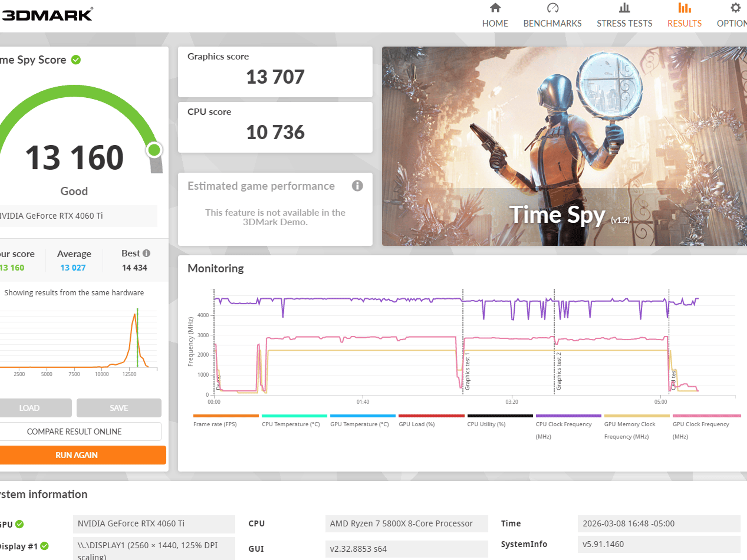Toggle the CPU Clock Frequency legend swatch
The image size is (747, 560).
[569, 416]
